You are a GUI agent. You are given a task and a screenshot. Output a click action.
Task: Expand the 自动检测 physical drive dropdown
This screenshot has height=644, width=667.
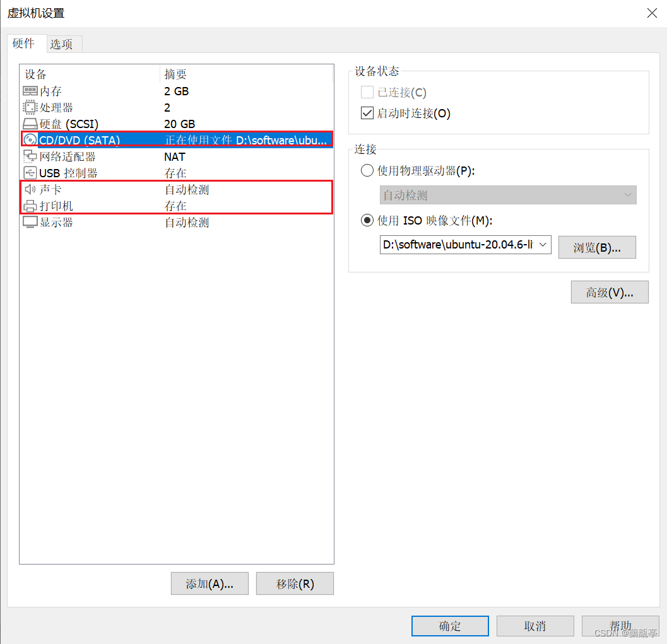(628, 195)
